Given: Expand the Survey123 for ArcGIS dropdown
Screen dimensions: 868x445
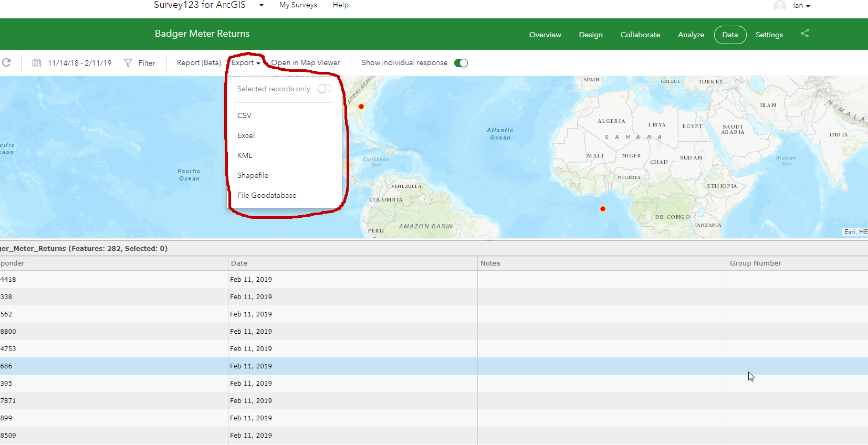Looking at the screenshot, I should (x=262, y=5).
